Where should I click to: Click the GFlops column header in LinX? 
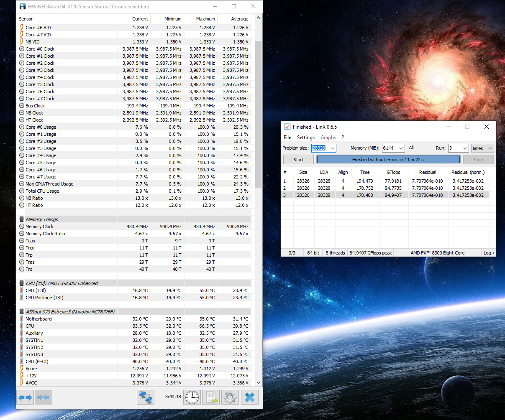coord(393,172)
